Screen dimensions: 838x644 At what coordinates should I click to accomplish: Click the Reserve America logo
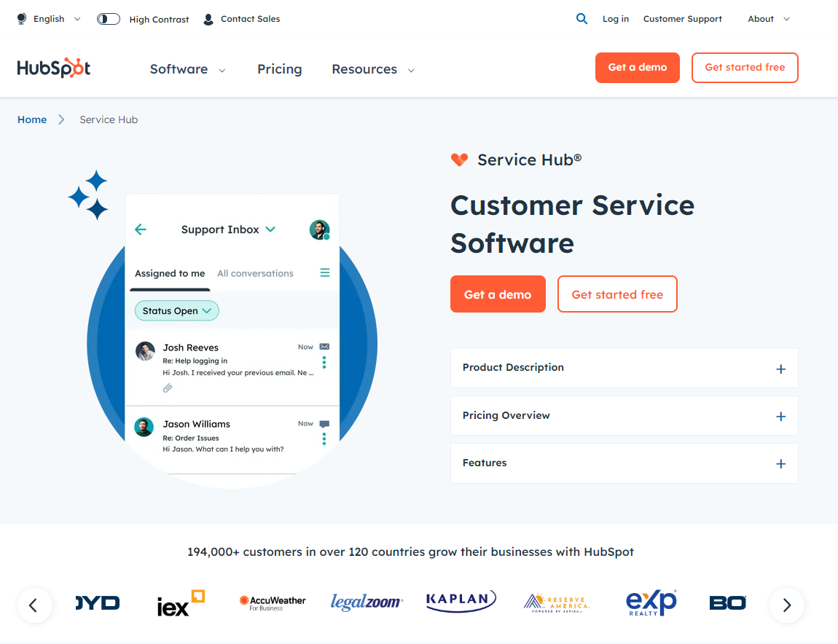point(556,603)
